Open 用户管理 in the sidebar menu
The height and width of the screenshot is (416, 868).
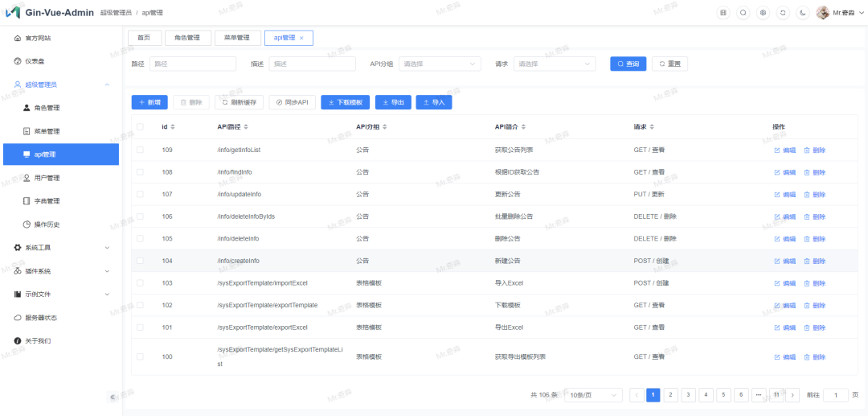click(47, 178)
